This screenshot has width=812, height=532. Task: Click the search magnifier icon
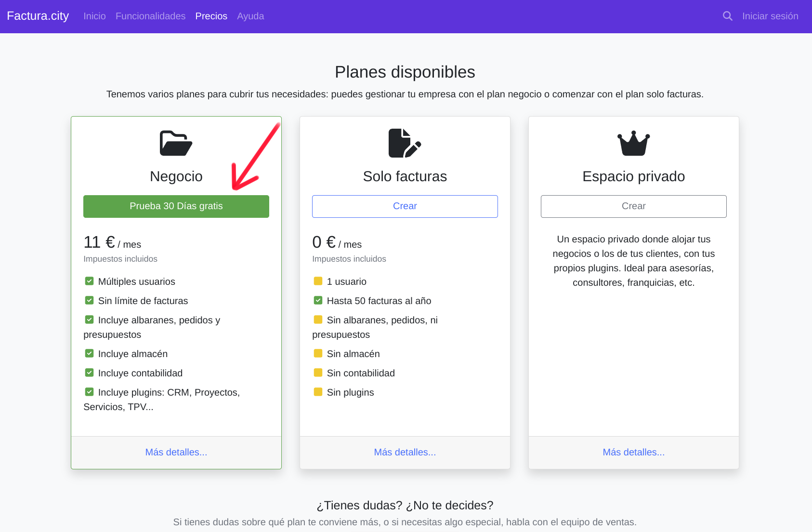click(x=728, y=16)
